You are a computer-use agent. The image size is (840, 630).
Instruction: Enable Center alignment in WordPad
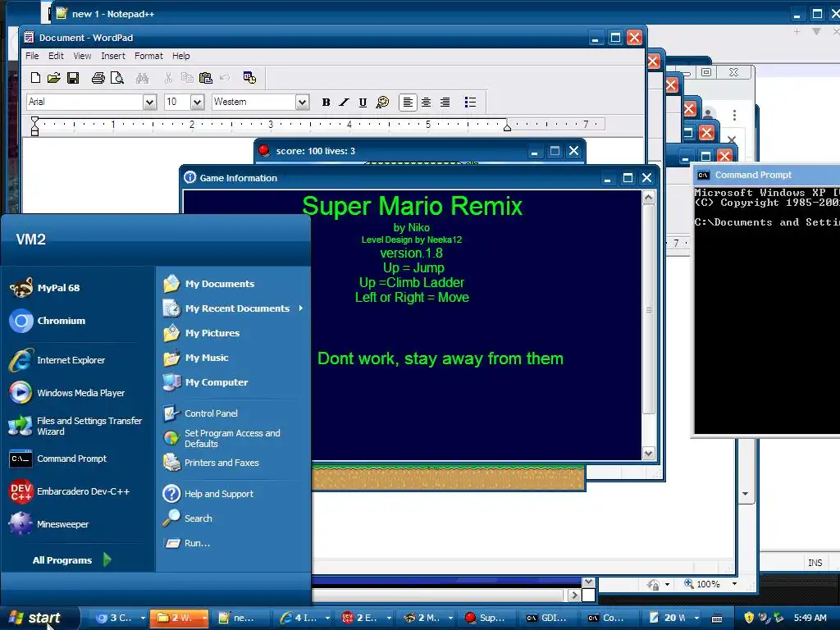426,103
